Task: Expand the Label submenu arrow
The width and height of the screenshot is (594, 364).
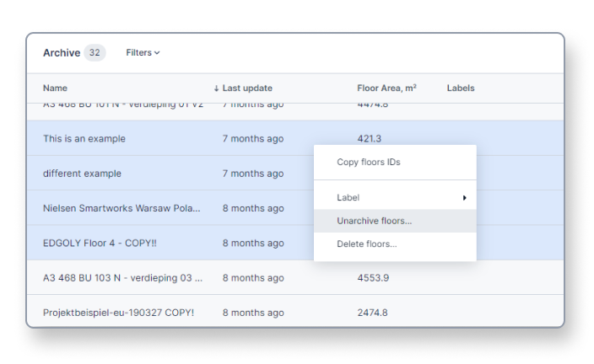Action: (x=464, y=198)
